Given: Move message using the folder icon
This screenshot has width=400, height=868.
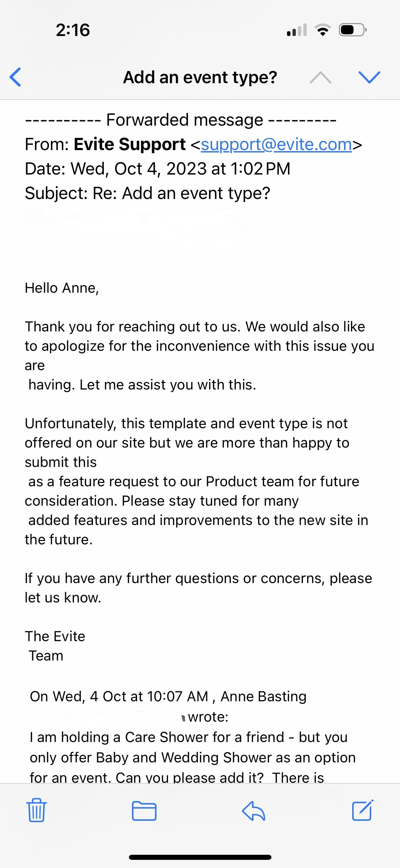Looking at the screenshot, I should tap(144, 811).
